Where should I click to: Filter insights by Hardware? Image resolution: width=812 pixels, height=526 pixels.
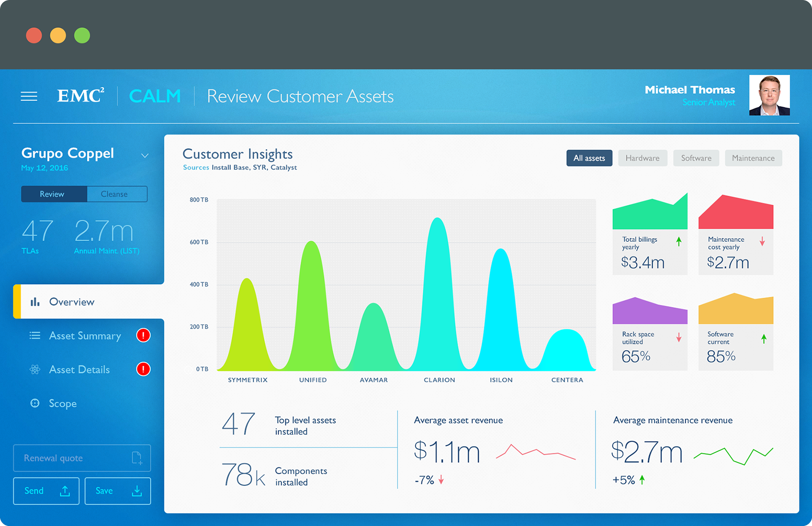pyautogui.click(x=642, y=158)
